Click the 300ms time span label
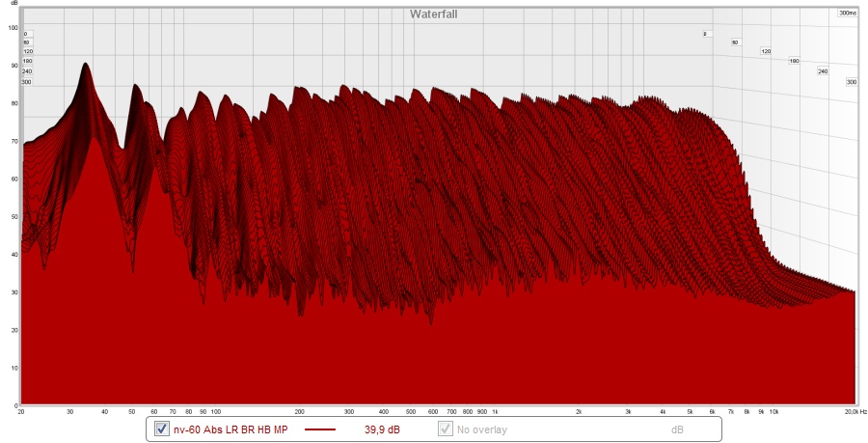 pos(846,14)
